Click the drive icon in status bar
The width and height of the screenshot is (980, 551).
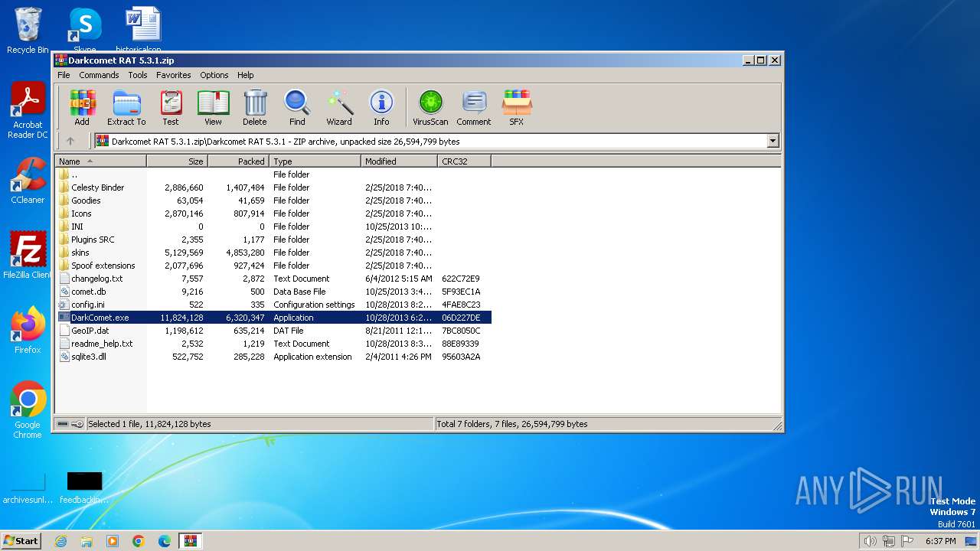click(x=63, y=424)
